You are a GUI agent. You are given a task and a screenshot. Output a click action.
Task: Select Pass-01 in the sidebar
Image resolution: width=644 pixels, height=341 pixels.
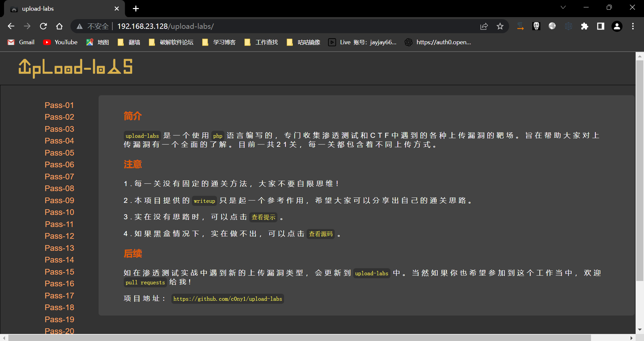click(x=59, y=105)
